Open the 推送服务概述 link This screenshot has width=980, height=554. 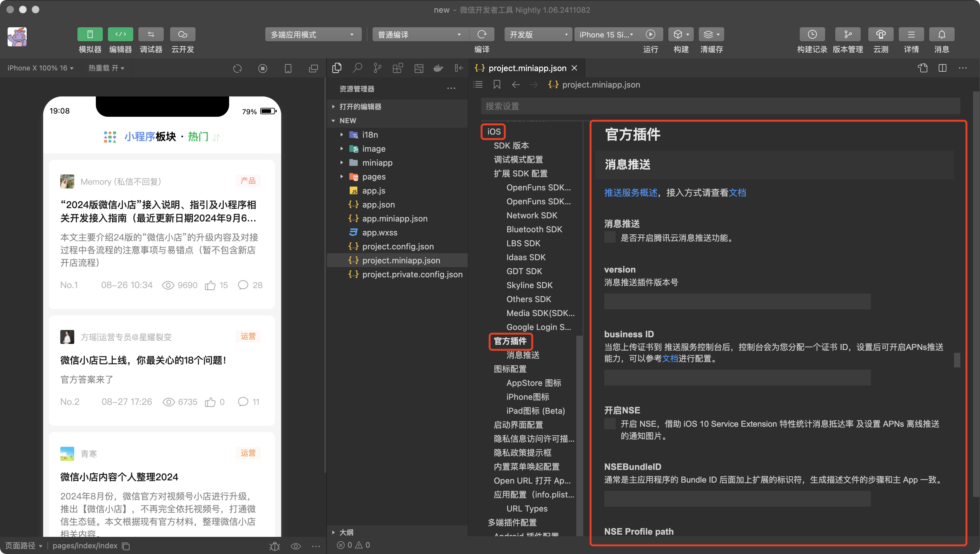tap(631, 193)
